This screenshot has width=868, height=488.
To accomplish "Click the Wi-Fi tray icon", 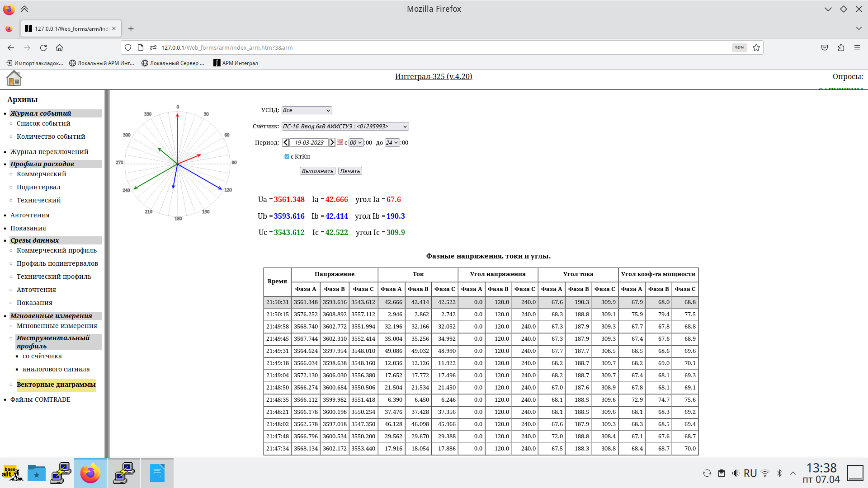I will tap(765, 473).
